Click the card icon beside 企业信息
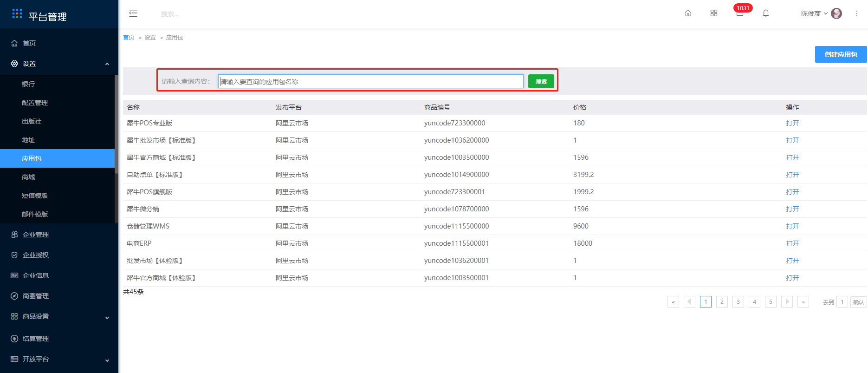 point(14,275)
